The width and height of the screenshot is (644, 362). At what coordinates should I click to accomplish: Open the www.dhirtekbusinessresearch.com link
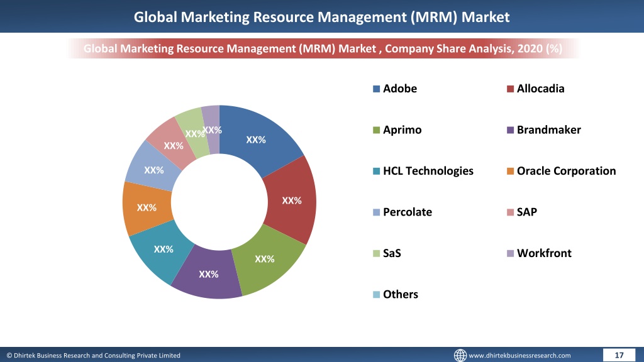click(x=519, y=356)
